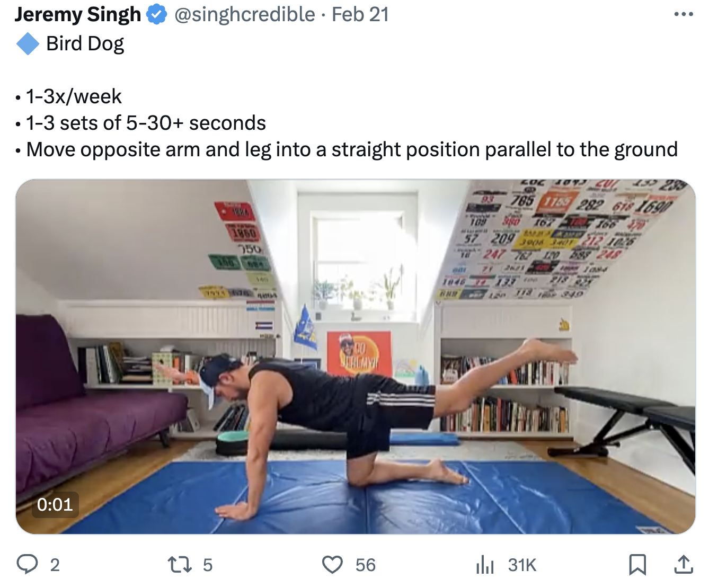
Task: Play the bird dog exercise video
Action: click(x=355, y=357)
